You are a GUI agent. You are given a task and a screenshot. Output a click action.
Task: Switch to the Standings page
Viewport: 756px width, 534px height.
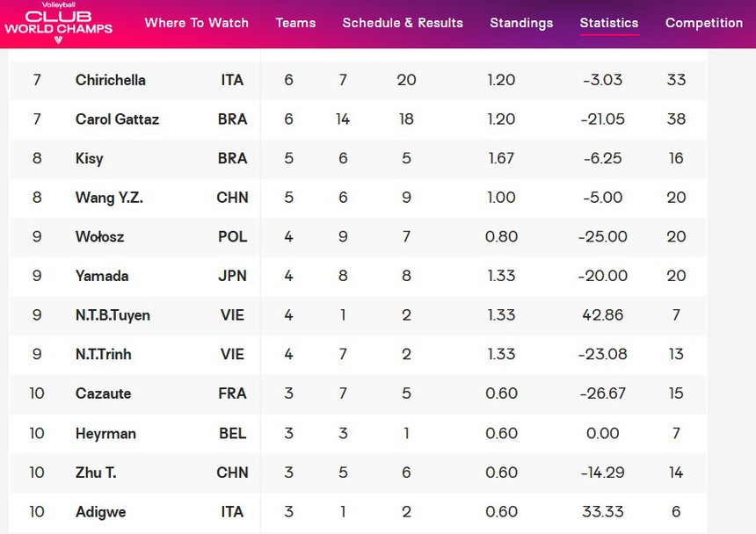click(x=521, y=23)
